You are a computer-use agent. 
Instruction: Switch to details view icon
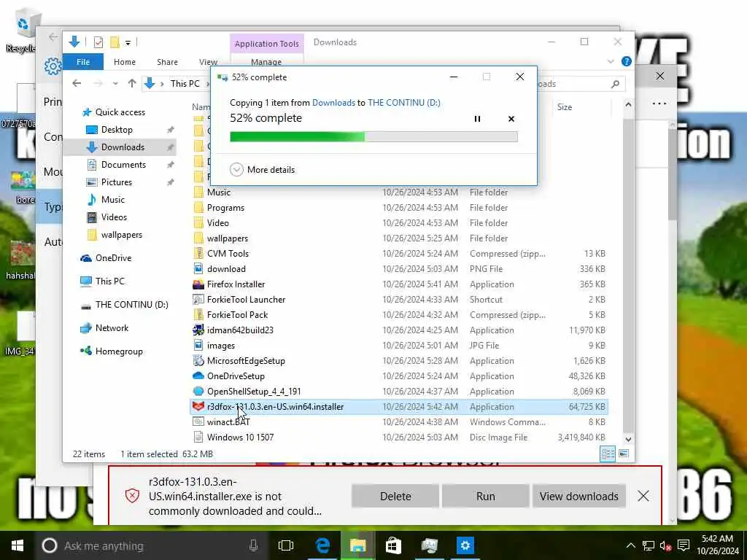click(x=608, y=454)
